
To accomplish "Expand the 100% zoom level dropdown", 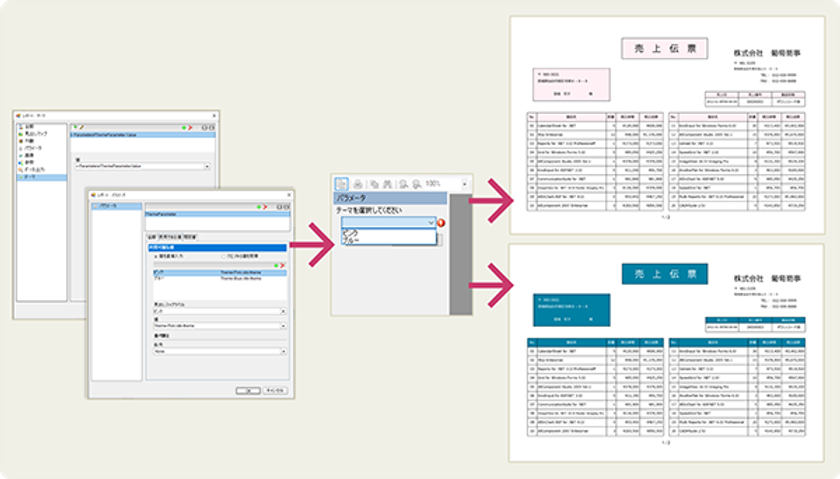I will pos(464,184).
